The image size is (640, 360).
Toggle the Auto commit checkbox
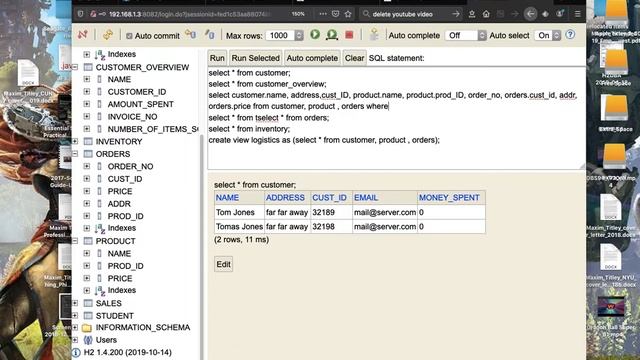click(129, 36)
